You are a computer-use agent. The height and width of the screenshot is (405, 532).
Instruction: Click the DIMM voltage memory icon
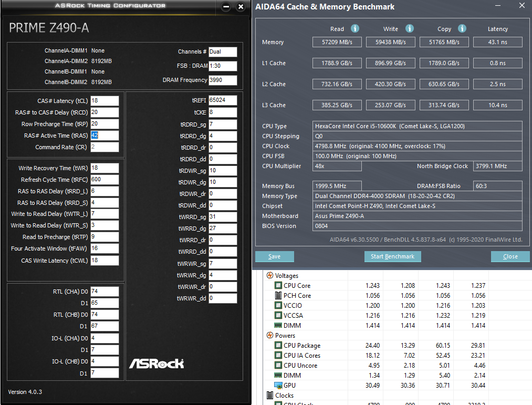(x=278, y=325)
